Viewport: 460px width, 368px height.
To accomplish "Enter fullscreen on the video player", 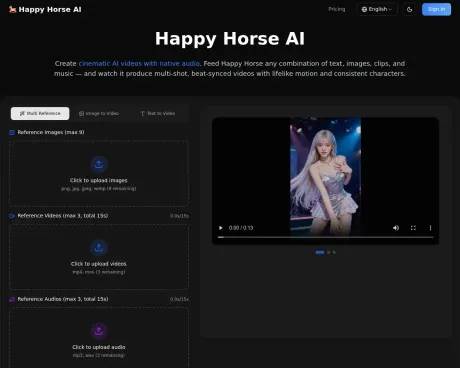I will (x=413, y=228).
